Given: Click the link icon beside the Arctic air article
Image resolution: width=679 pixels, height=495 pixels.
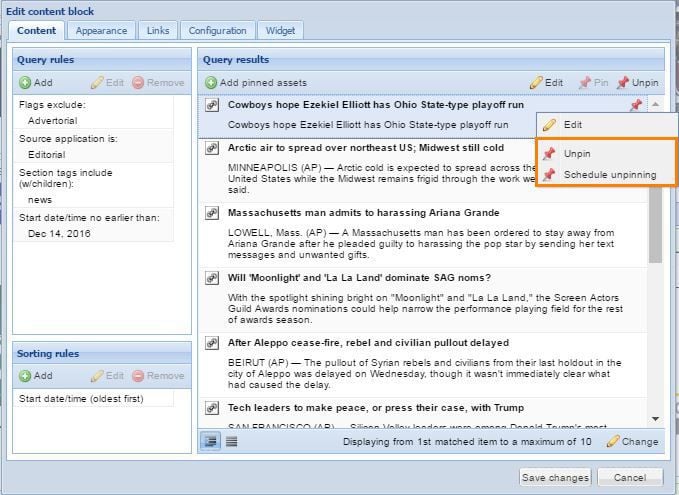Looking at the screenshot, I should pos(212,148).
